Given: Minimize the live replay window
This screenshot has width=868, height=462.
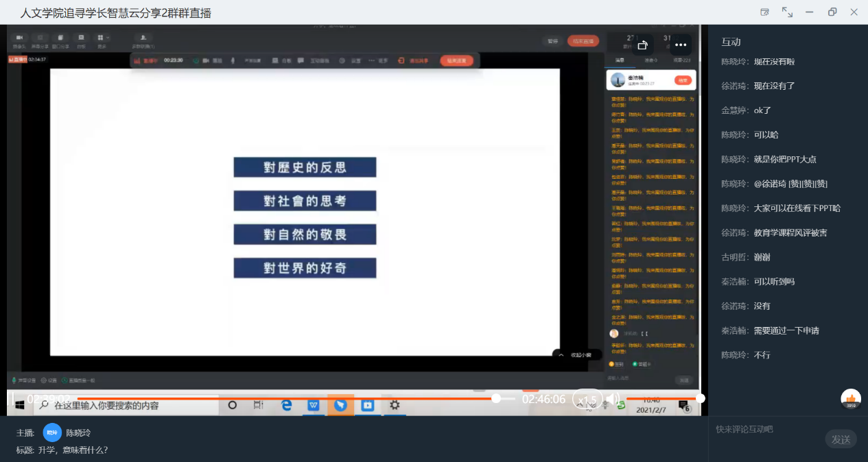Looking at the screenshot, I should coord(810,12).
